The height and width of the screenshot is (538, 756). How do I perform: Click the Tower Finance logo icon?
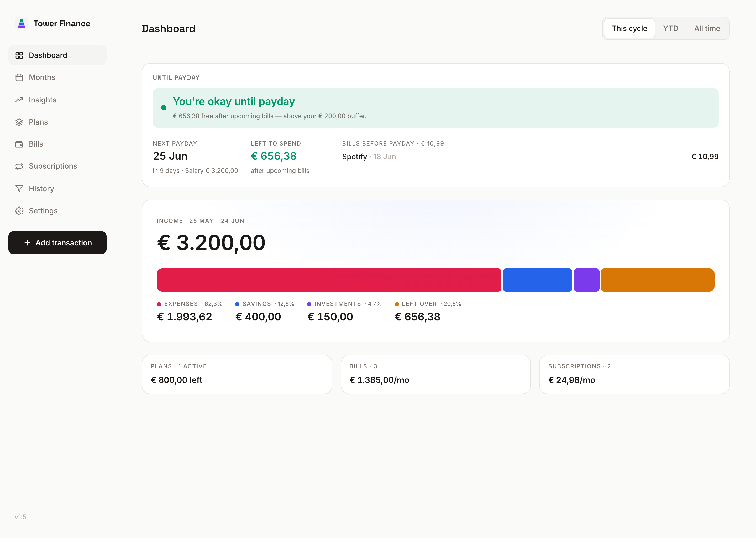tap(22, 24)
